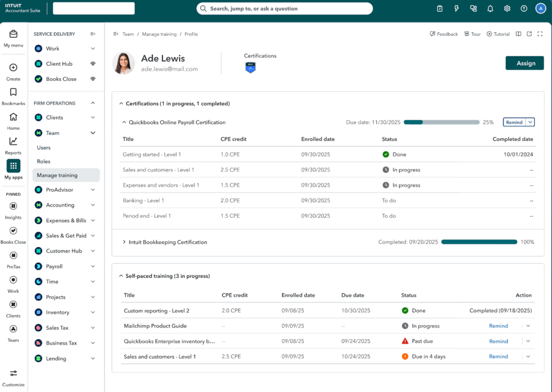Expand the Payroll menu in sidebar

[93, 266]
